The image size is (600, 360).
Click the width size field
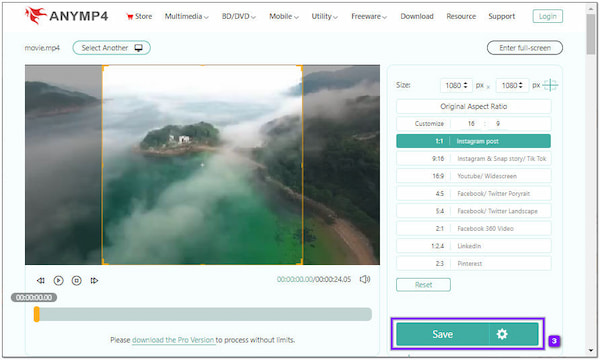[x=456, y=85]
